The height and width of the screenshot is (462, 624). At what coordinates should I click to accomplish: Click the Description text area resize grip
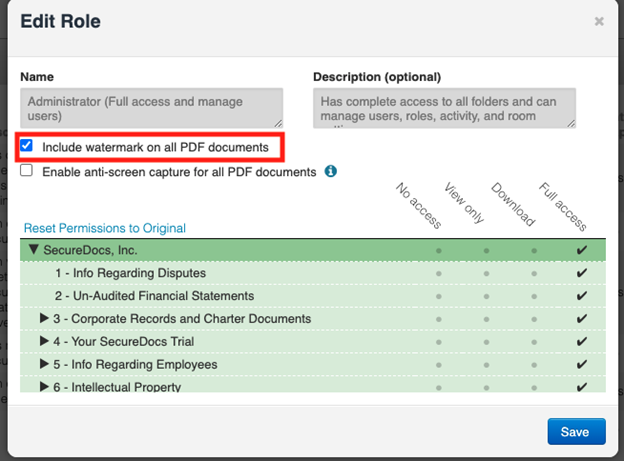(571, 124)
